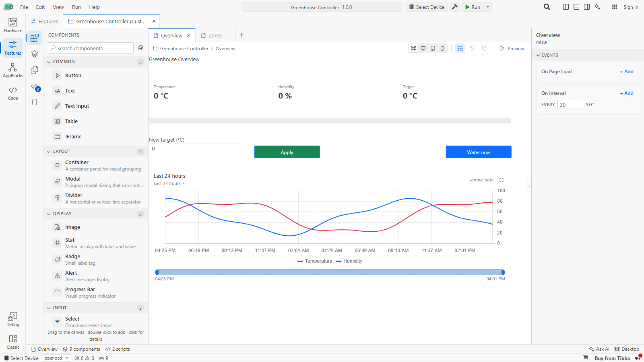Collapse all component categories icon
The width and height of the screenshot is (644, 362).
pos(140,48)
